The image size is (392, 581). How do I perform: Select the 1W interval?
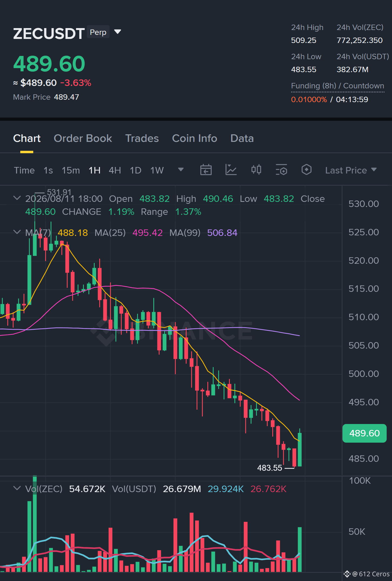pyautogui.click(x=157, y=170)
